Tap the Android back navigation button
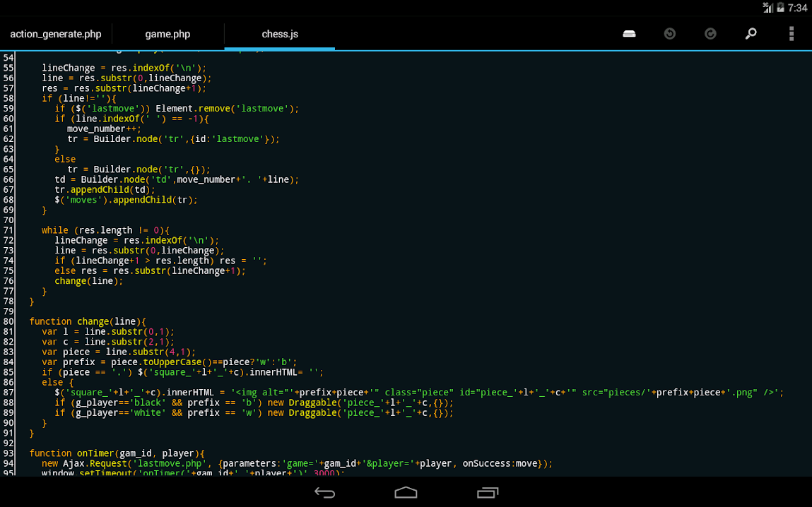Screen dimensions: 812x507 pos(324,492)
